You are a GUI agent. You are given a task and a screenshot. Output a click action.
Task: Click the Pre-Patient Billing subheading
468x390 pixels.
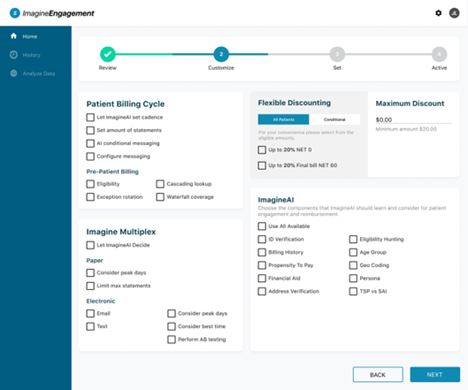pos(112,172)
